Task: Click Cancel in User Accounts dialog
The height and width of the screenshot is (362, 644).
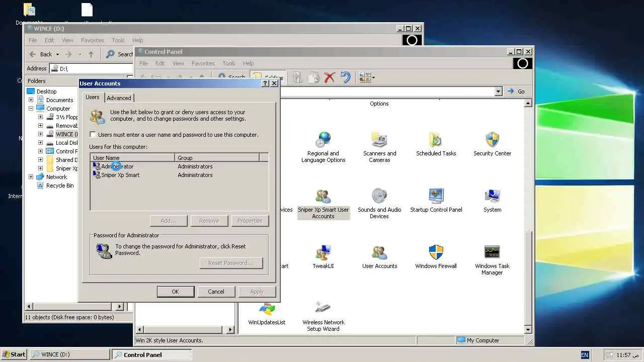Action: tap(216, 292)
